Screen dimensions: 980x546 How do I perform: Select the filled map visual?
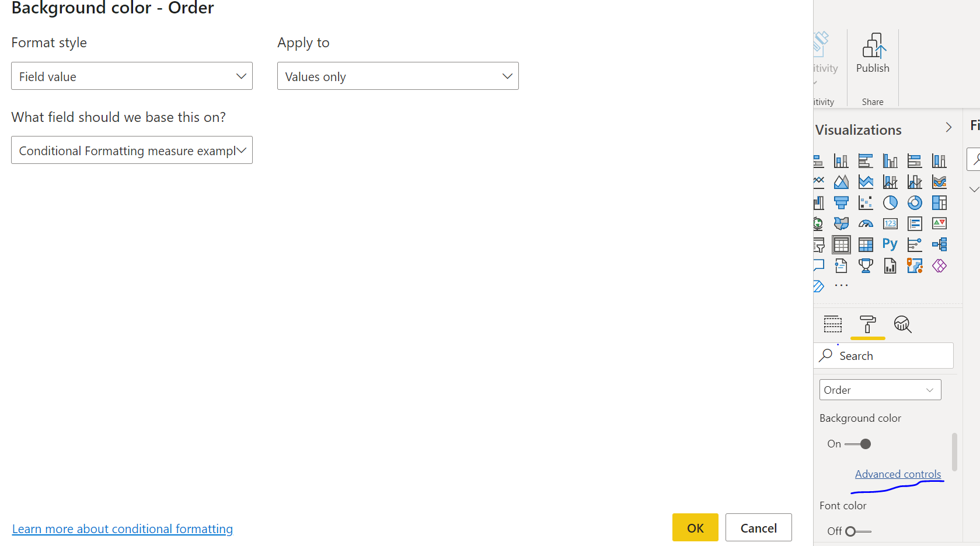[841, 223]
